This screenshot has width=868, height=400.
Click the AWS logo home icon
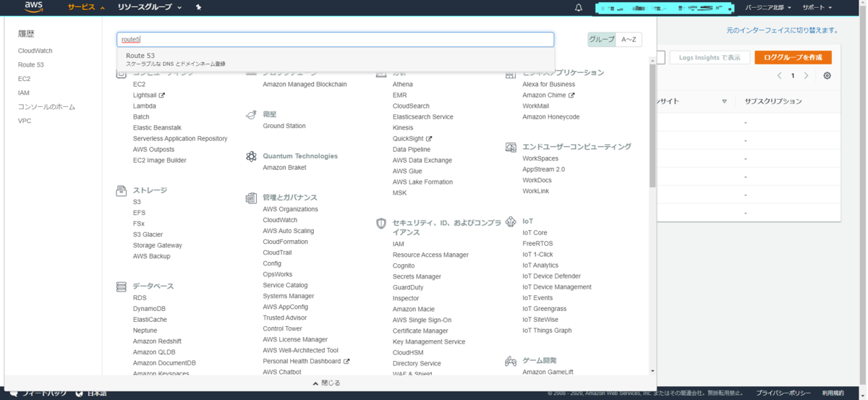[34, 7]
